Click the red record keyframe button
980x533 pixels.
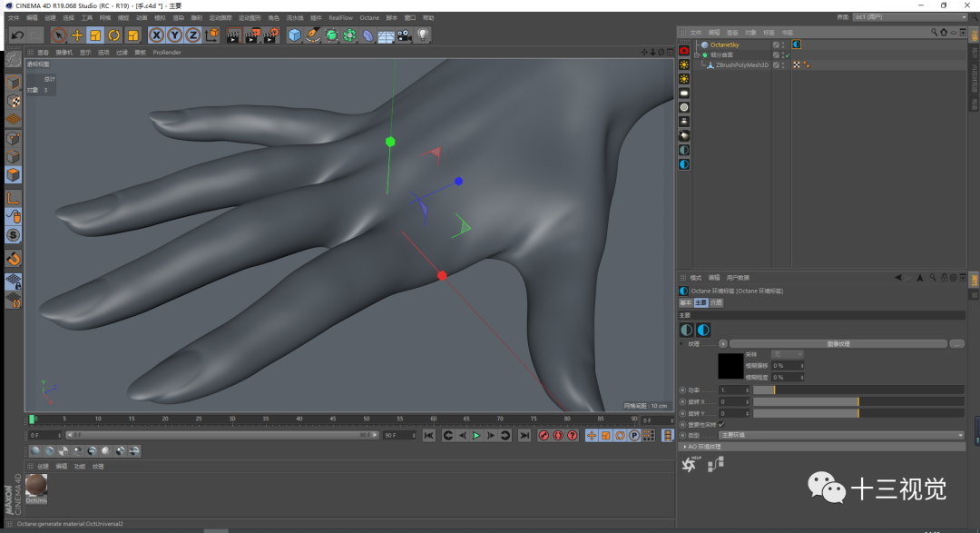pyautogui.click(x=544, y=436)
